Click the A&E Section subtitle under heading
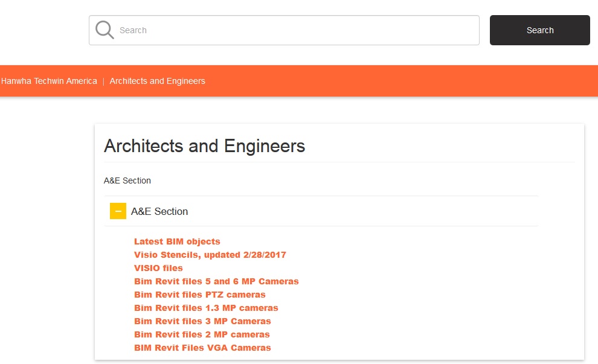Image resolution: width=598 pixels, height=364 pixels. (127, 180)
